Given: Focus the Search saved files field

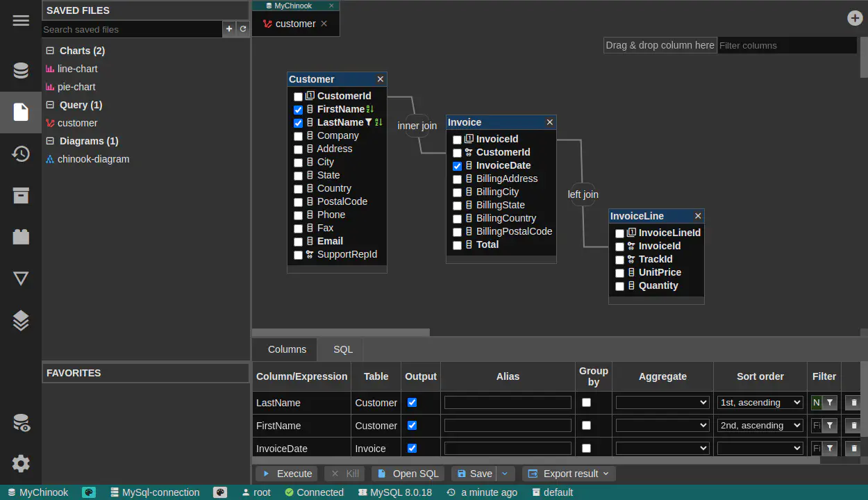Looking at the screenshot, I should (132, 29).
